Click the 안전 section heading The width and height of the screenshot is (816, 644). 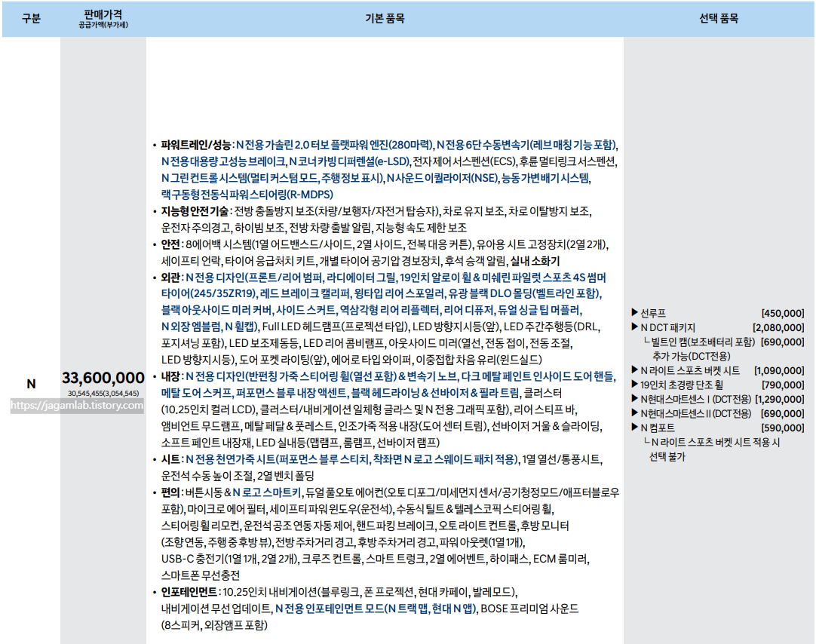click(170, 244)
